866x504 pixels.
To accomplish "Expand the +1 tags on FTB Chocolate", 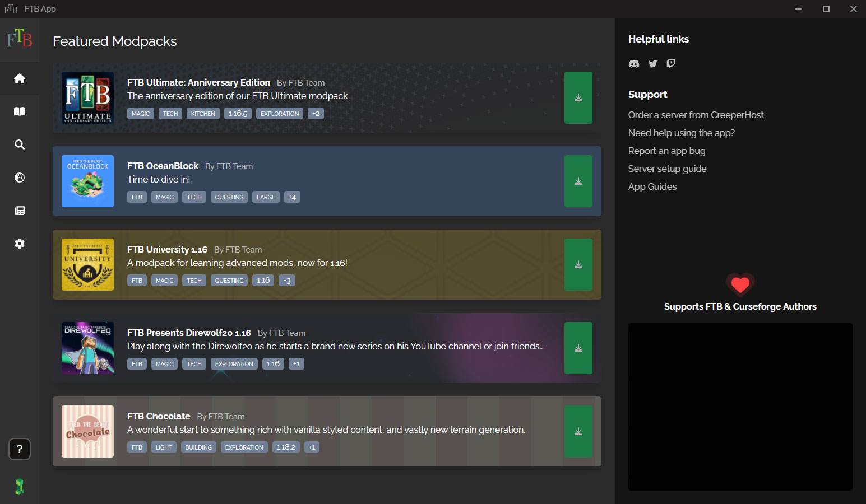I will tap(312, 447).
